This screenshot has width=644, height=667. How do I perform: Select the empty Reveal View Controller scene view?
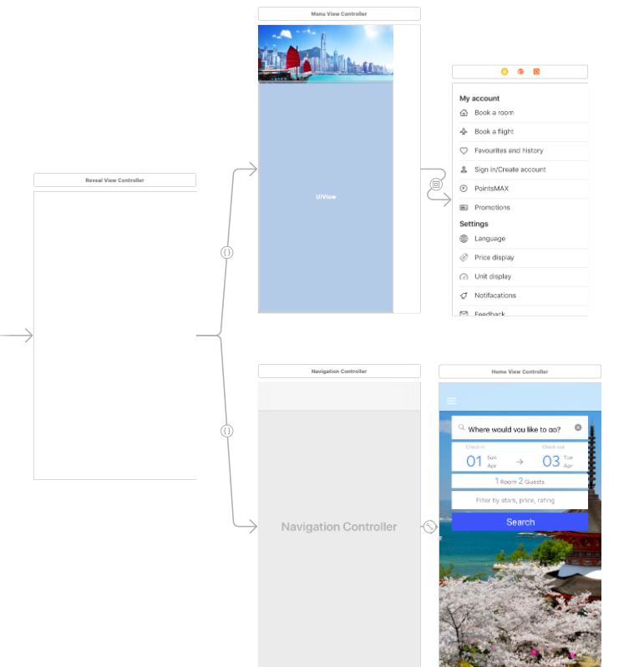tap(115, 336)
